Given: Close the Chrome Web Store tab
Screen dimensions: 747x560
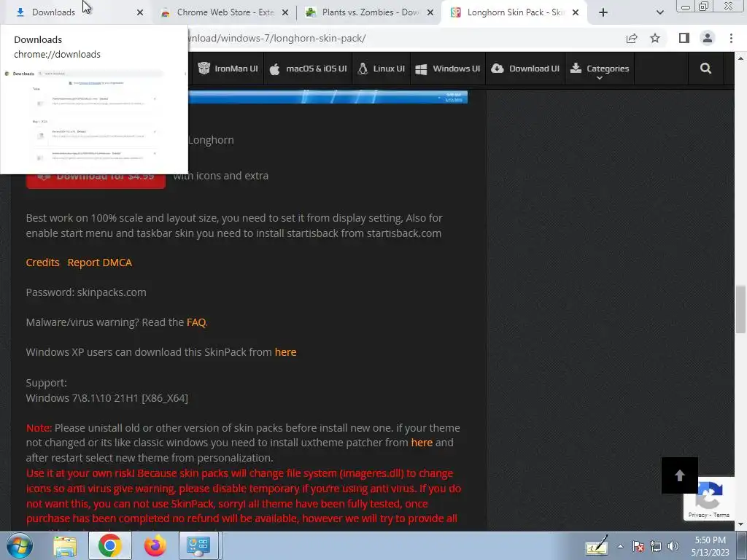Looking at the screenshot, I should pos(285,13).
